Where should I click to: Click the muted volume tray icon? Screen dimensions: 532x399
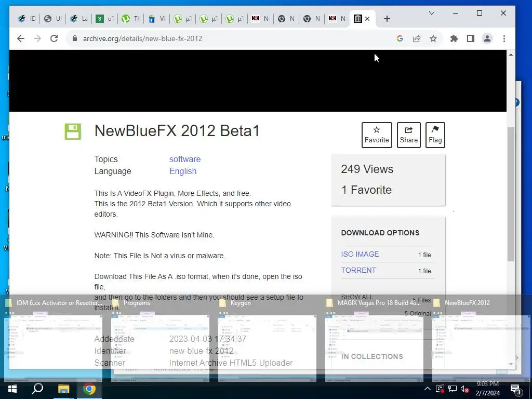[464, 389]
